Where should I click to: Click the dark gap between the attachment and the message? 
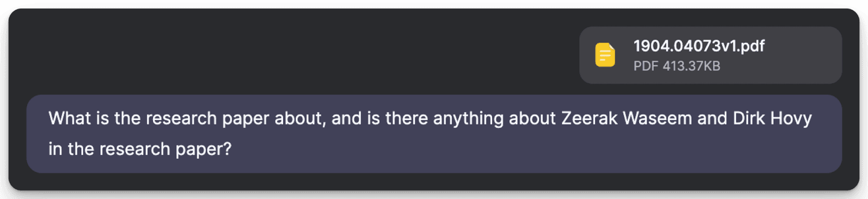click(434, 89)
